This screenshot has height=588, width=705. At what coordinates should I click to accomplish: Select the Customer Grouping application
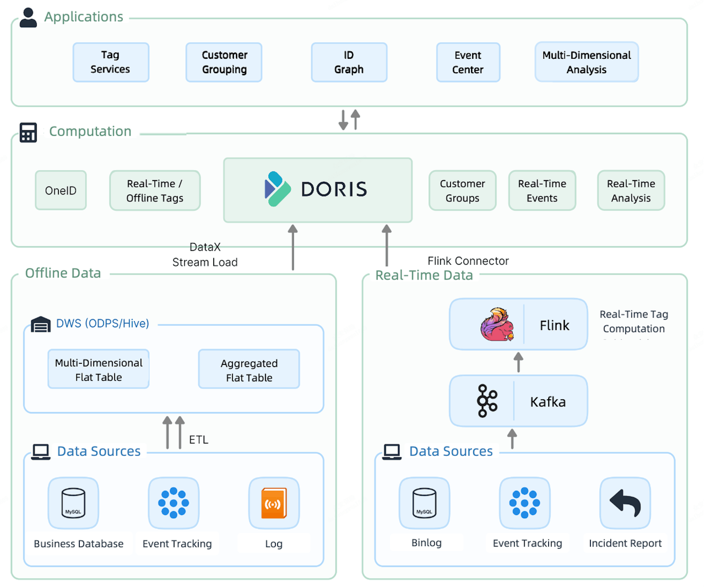[x=224, y=62]
